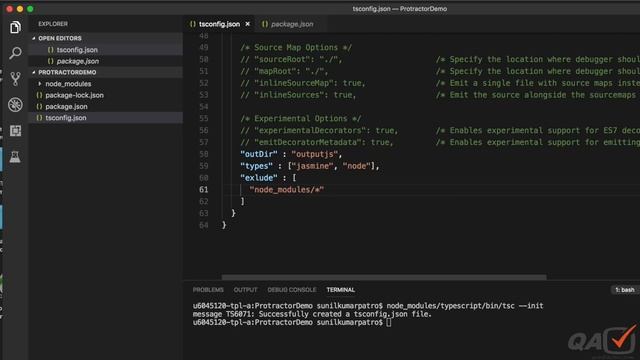Switch to the Debug Console panel tab
The image size is (640, 360).
click(292, 290)
